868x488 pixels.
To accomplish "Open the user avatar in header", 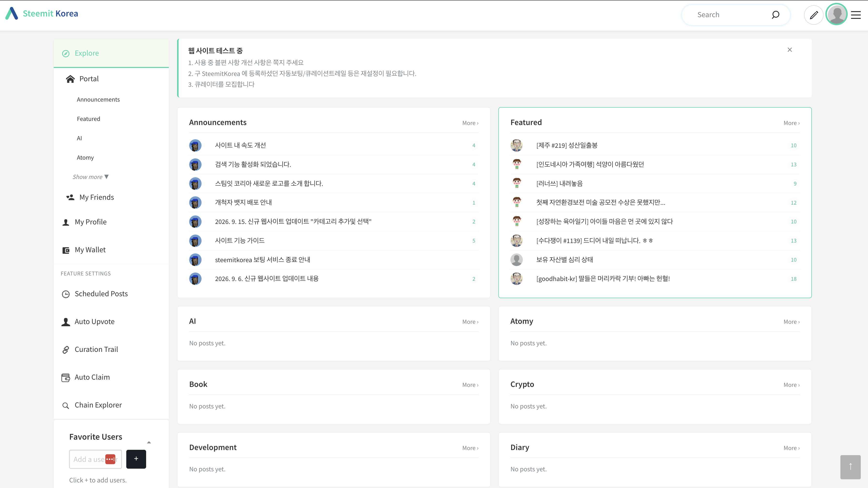I will click(x=837, y=15).
